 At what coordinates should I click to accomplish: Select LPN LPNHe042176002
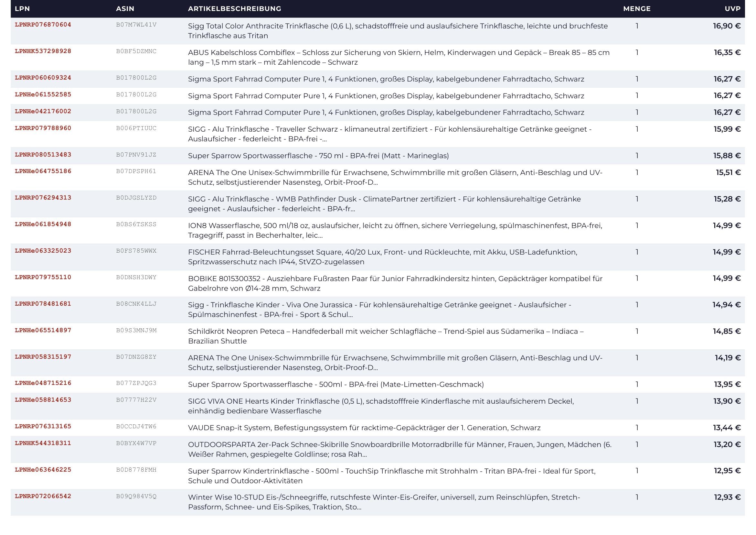coord(43,111)
